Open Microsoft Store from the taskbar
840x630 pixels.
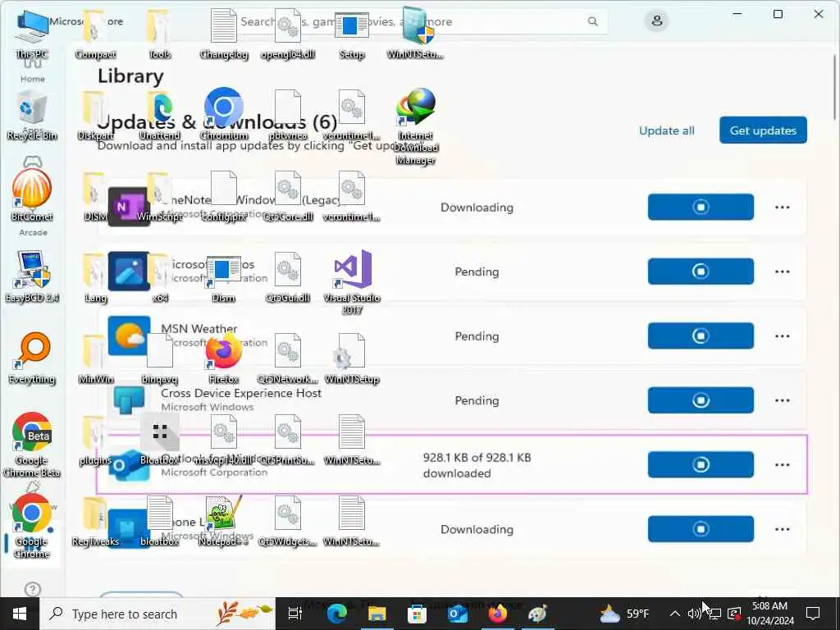click(417, 614)
